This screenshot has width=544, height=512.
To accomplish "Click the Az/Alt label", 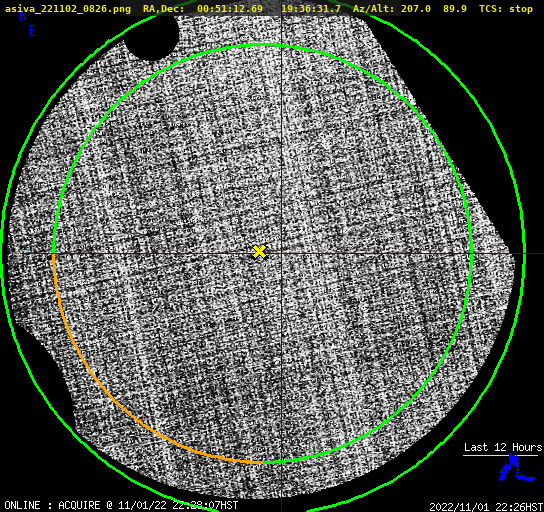I will pos(373,9).
